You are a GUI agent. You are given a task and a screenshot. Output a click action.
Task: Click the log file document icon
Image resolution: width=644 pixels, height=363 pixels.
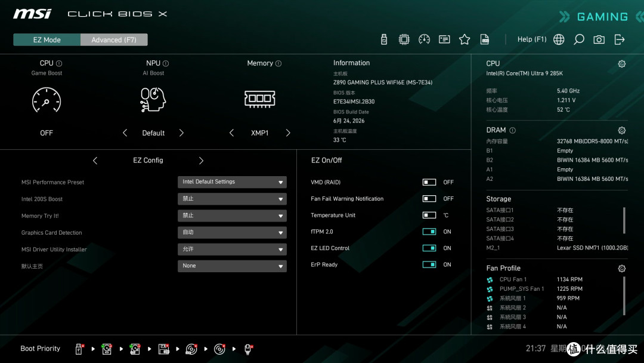485,39
